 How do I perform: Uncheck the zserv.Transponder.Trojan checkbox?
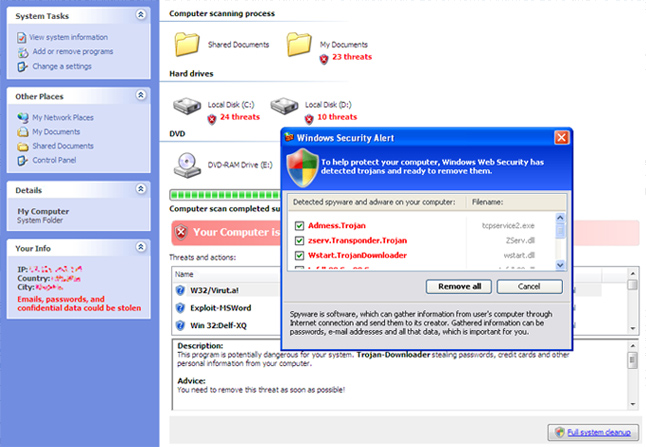pos(300,241)
